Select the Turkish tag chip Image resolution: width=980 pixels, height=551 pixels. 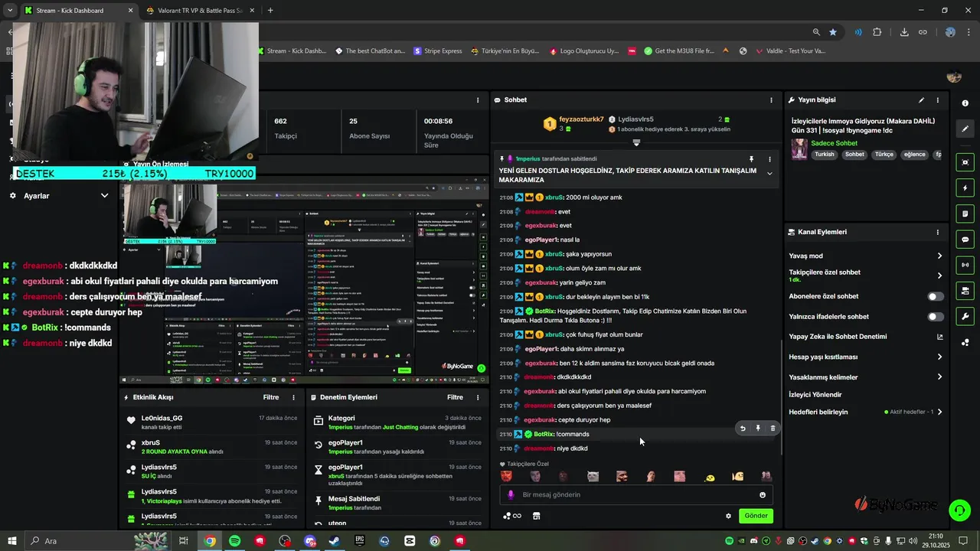point(825,155)
